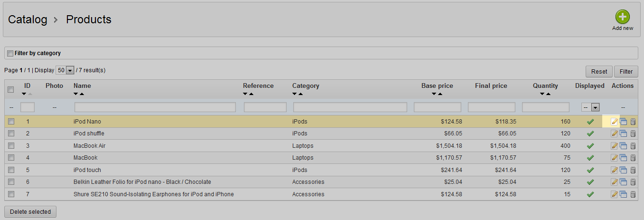Click the Delete selected button
Screen dimensions: 644x220
point(30,211)
